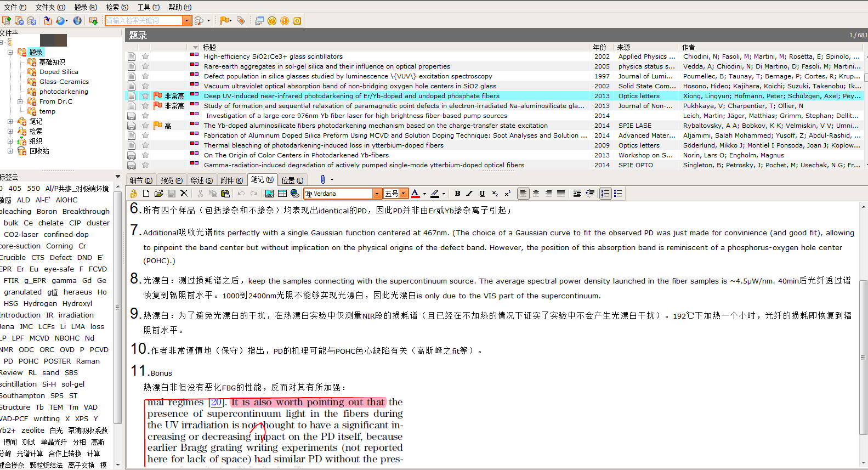Image resolution: width=868 pixels, height=470 pixels.
Task: Toggle numbered list formatting
Action: click(x=605, y=194)
